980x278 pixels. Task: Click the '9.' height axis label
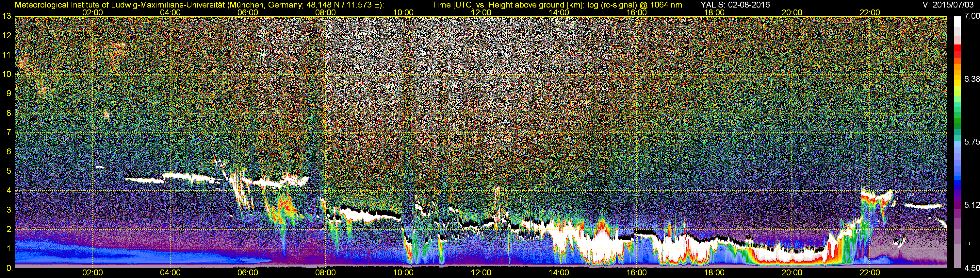point(9,94)
